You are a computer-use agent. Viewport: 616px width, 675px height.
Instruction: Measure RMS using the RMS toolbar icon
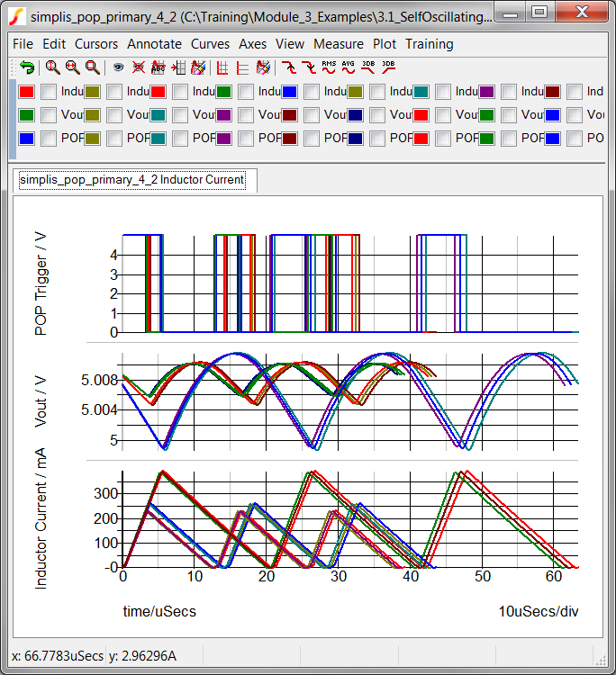pos(329,67)
